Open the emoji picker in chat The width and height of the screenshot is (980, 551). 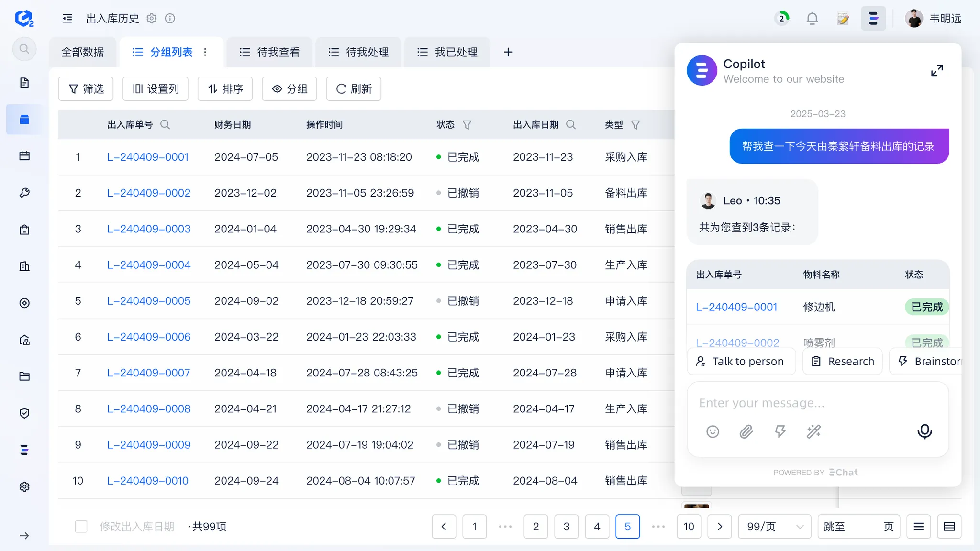(713, 431)
